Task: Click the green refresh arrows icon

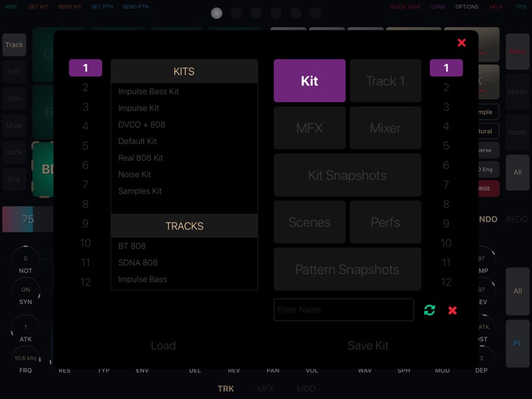Action: click(429, 310)
